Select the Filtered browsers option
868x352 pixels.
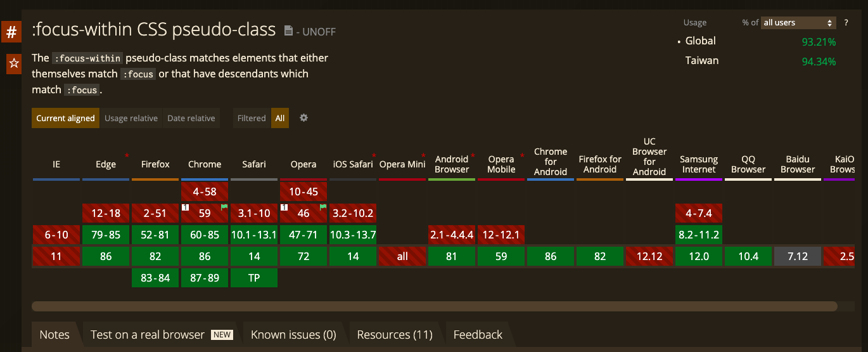tap(252, 118)
